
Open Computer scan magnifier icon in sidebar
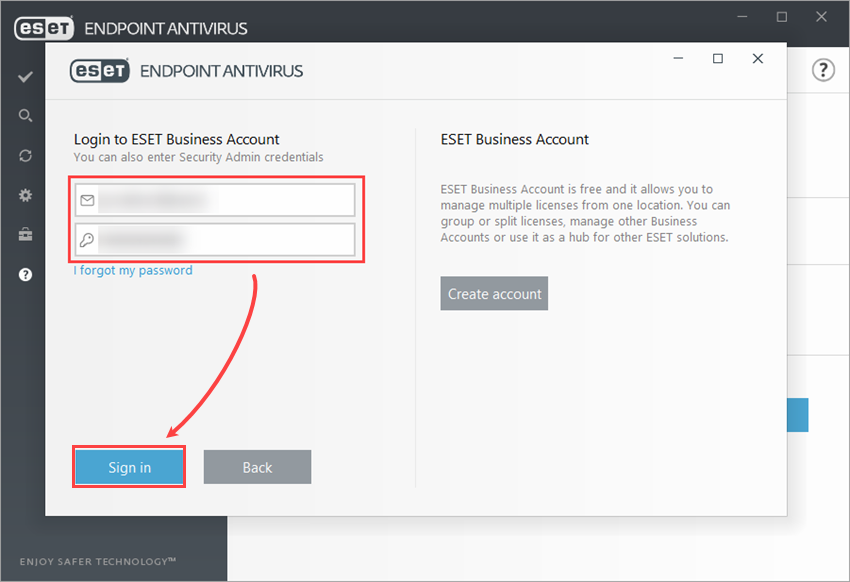tap(25, 115)
